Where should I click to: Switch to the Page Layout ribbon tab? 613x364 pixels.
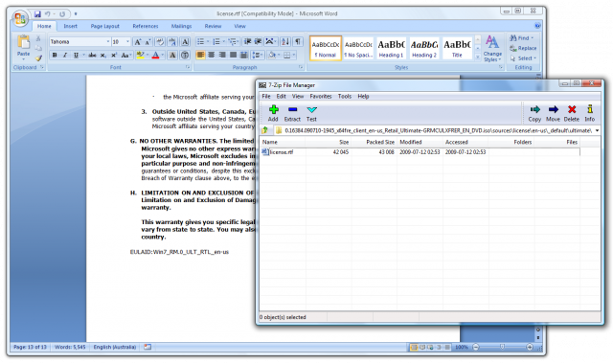(104, 26)
